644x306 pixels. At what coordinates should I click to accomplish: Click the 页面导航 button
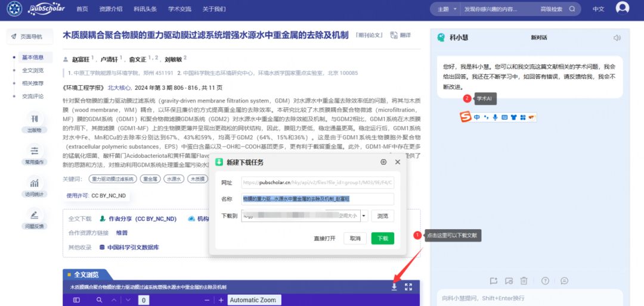click(30, 36)
